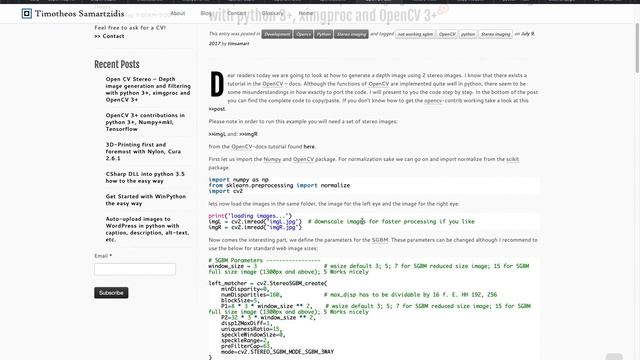Open Timotheos Samartzidis site title link
The image size is (640, 360).
tap(79, 14)
